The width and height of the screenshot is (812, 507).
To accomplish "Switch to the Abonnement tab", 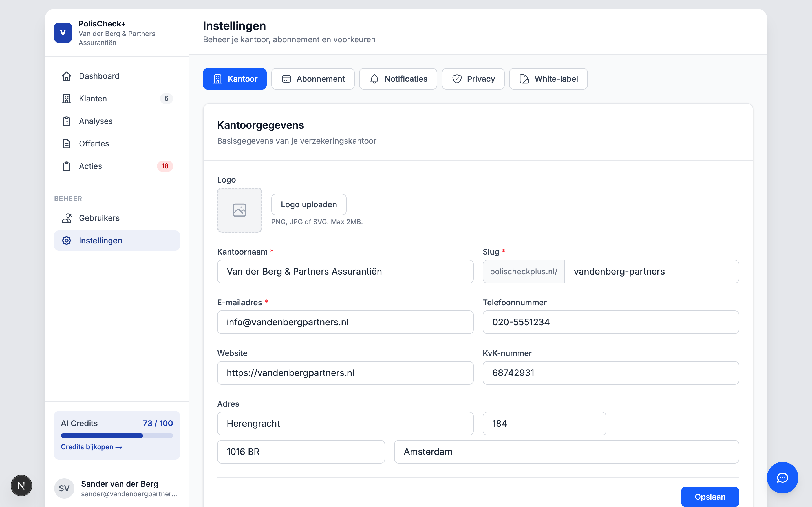I will tap(313, 79).
